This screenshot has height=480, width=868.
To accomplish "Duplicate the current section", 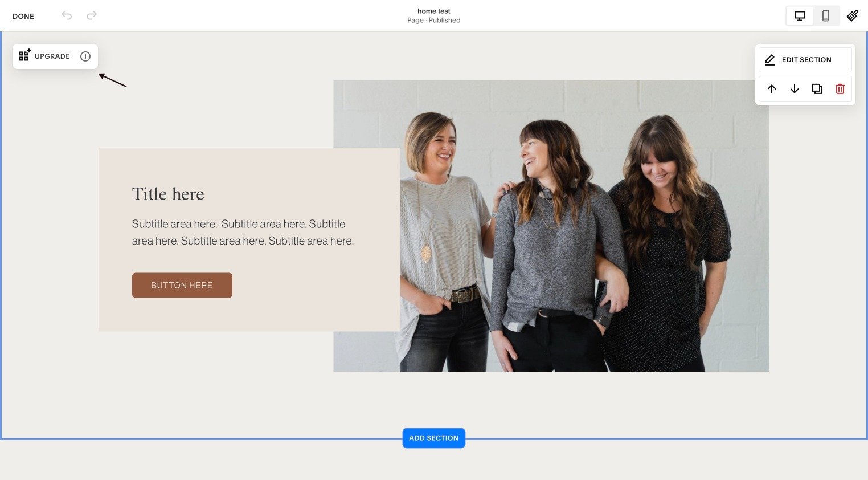I will [817, 89].
